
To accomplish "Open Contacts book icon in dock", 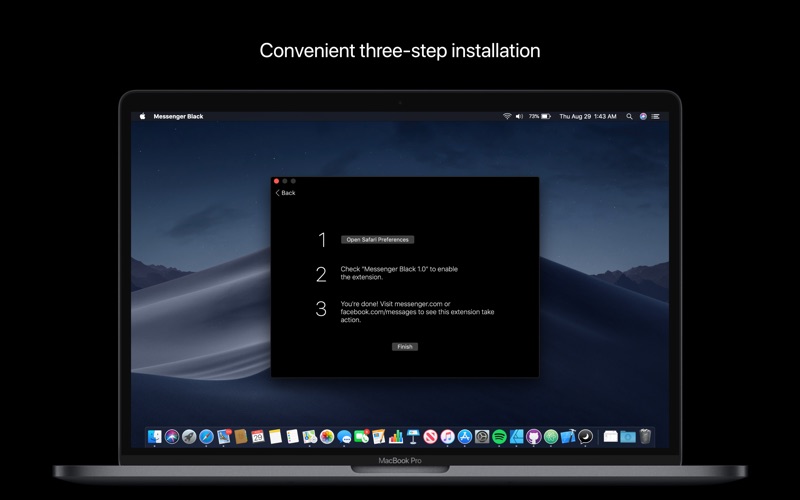I will pos(241,437).
